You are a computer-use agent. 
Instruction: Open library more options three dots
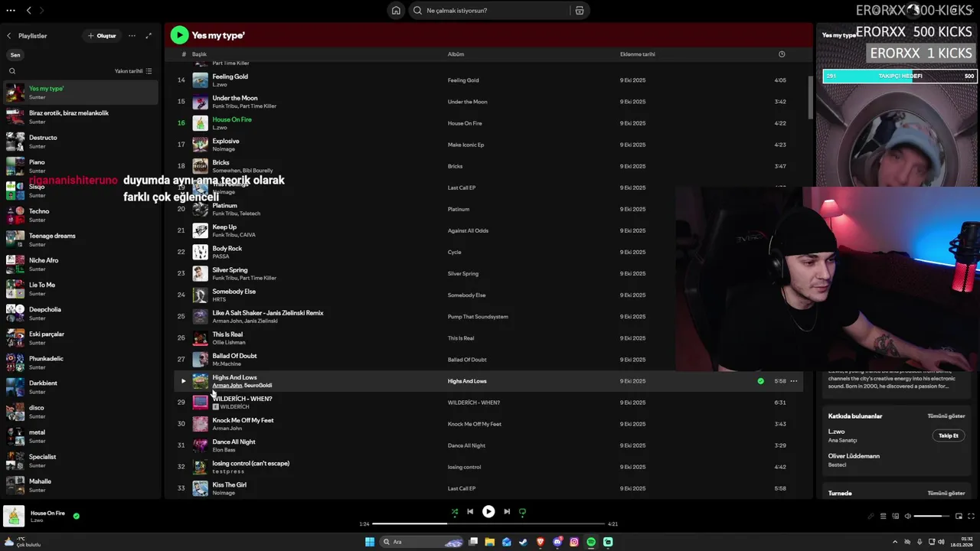(132, 36)
